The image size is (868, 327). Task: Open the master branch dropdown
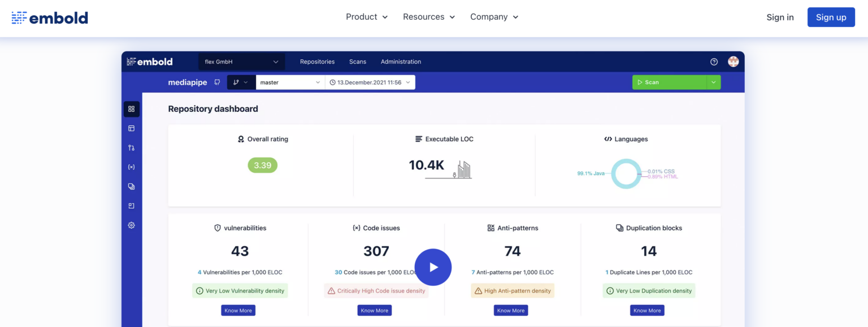pos(290,82)
